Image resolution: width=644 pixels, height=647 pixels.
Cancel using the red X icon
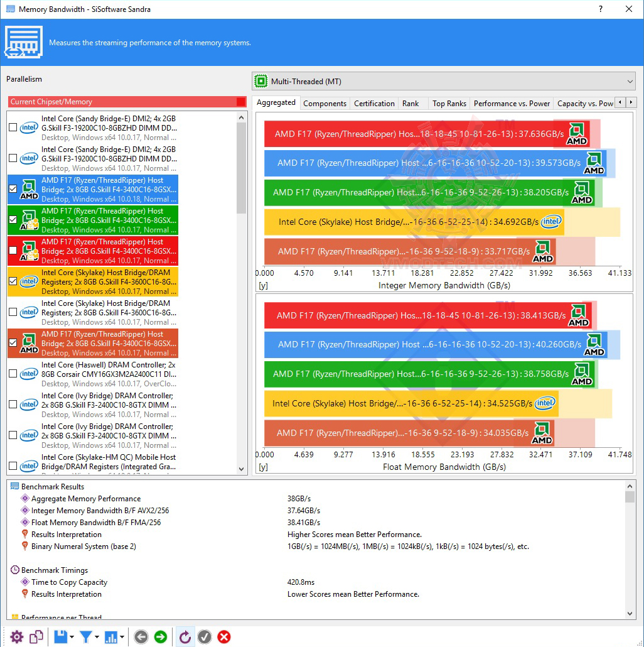[224, 637]
